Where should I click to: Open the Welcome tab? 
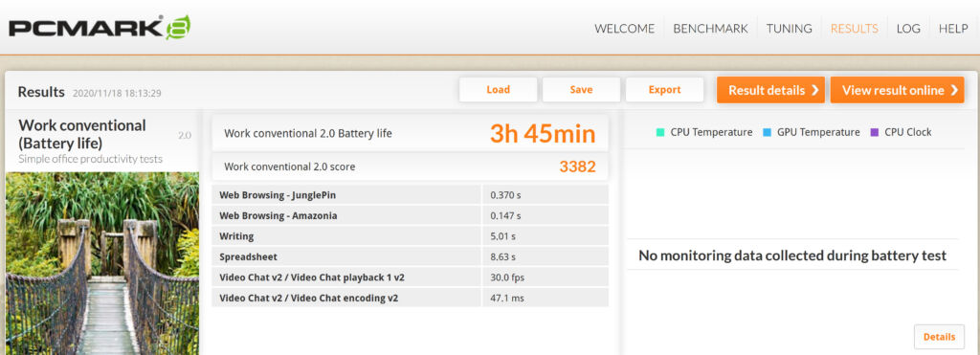click(x=624, y=28)
